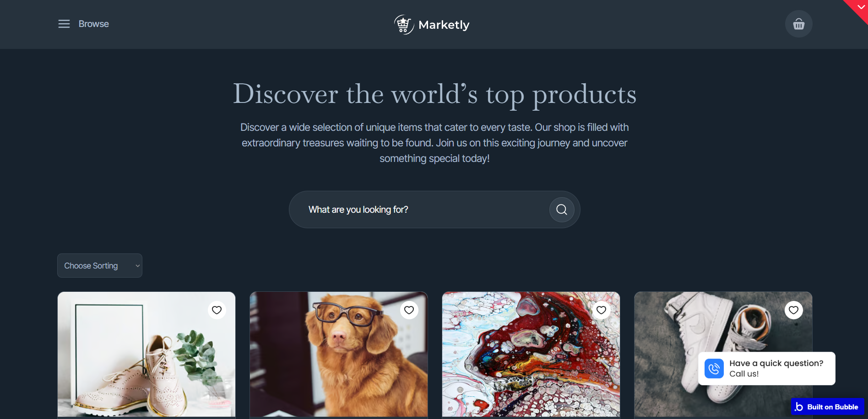Open the Browse menu
Viewport: 868px width, 419px height.
[x=93, y=24]
